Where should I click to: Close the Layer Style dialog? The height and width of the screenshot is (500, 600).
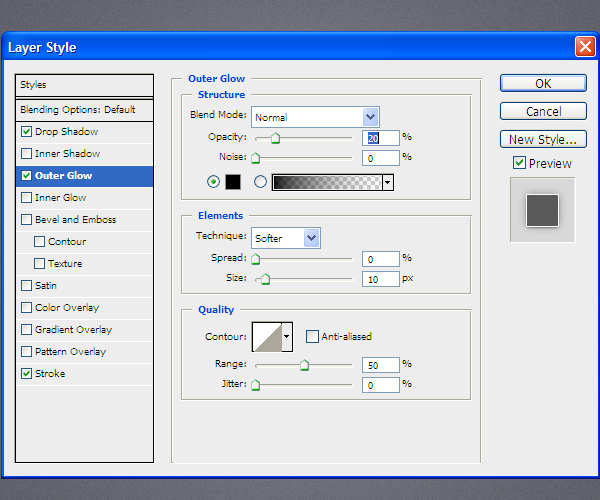585,47
